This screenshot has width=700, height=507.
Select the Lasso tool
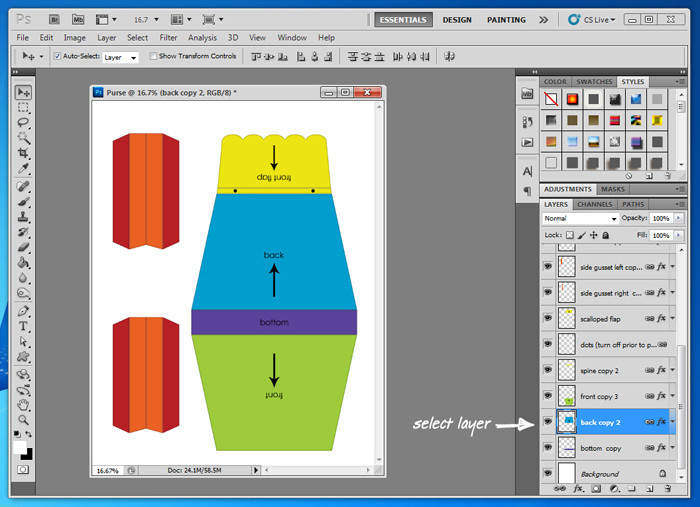click(x=23, y=123)
